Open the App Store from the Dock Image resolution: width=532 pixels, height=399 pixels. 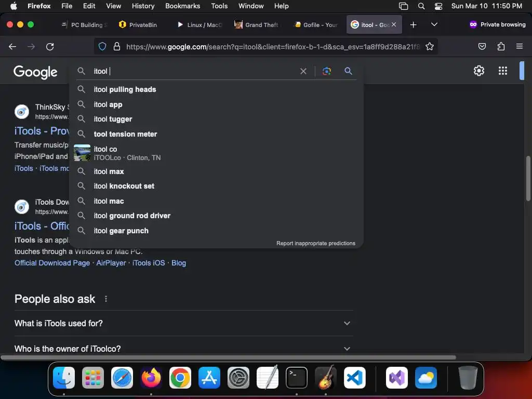209,378
